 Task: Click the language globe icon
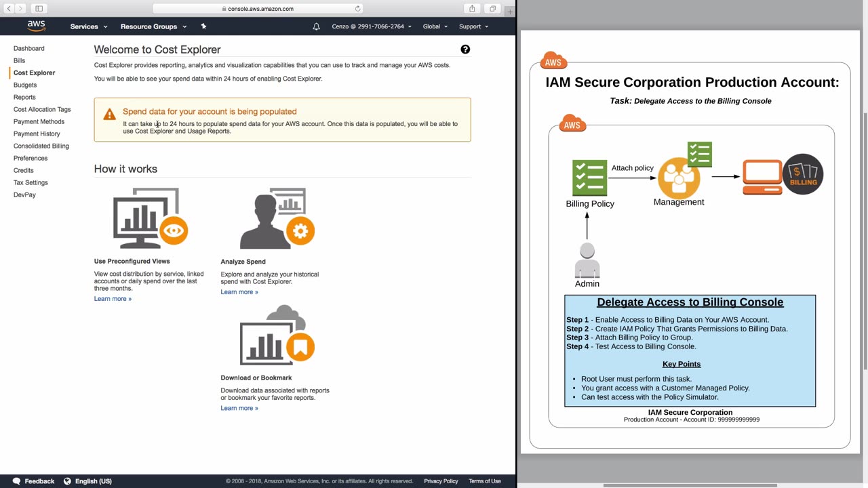pos(67,481)
